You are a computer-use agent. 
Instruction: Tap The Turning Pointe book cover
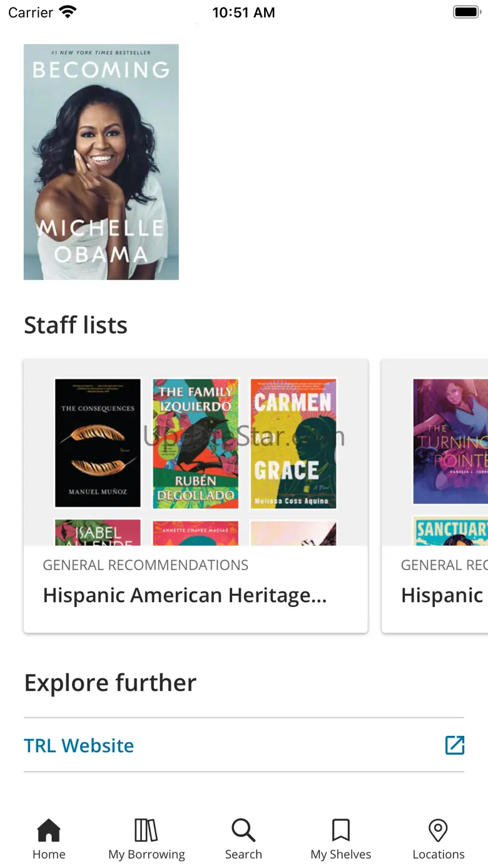[x=450, y=441]
